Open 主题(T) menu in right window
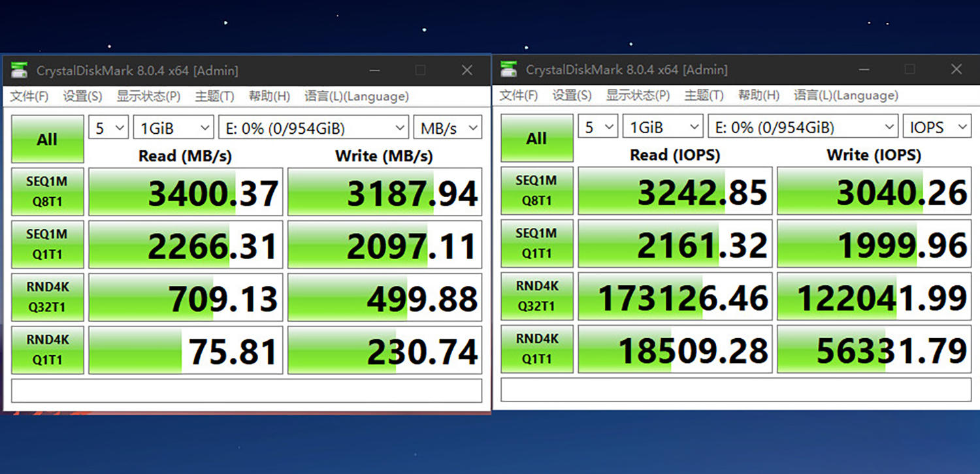The width and height of the screenshot is (980, 474). click(704, 95)
